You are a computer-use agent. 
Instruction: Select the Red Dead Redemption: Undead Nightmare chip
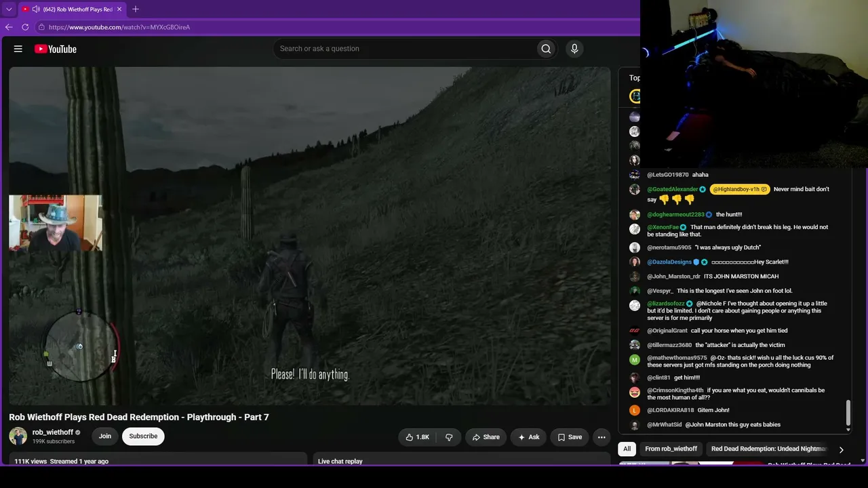point(769,449)
